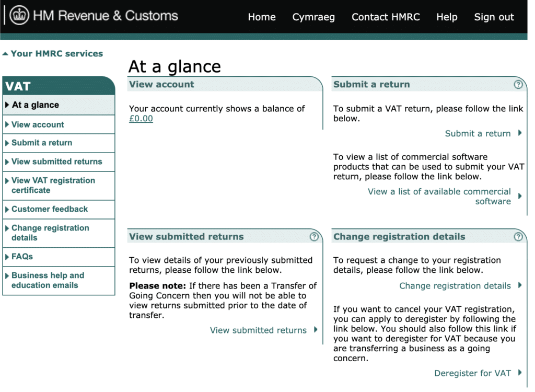Screen dimensions: 535x392
Task: Collapse the Your HMRC services menu
Action: coord(52,53)
